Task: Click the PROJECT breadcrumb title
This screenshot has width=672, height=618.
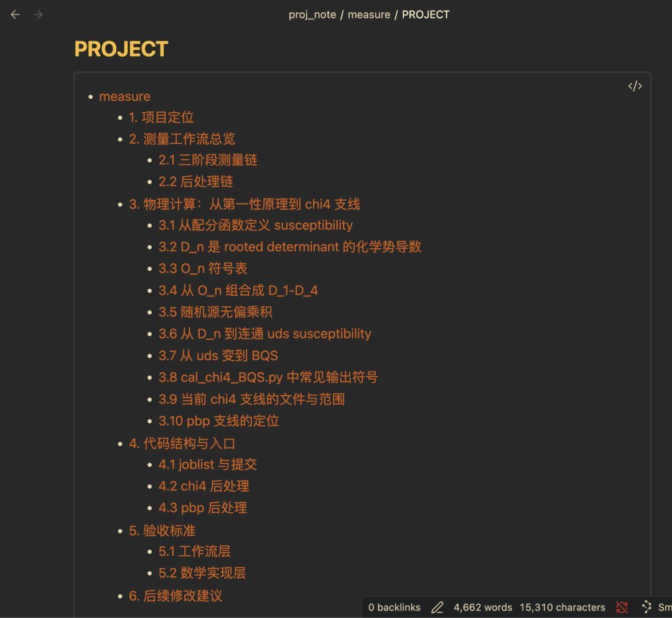Action: (x=425, y=14)
